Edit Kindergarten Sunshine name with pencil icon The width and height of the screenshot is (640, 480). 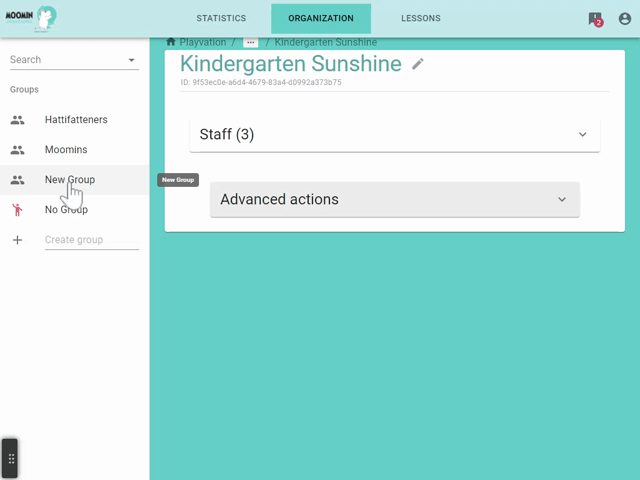418,64
